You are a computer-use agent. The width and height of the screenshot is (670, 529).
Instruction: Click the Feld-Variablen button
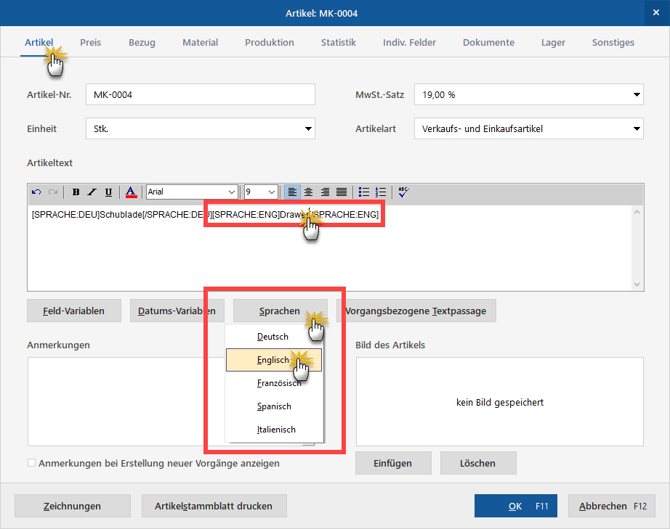click(x=74, y=311)
